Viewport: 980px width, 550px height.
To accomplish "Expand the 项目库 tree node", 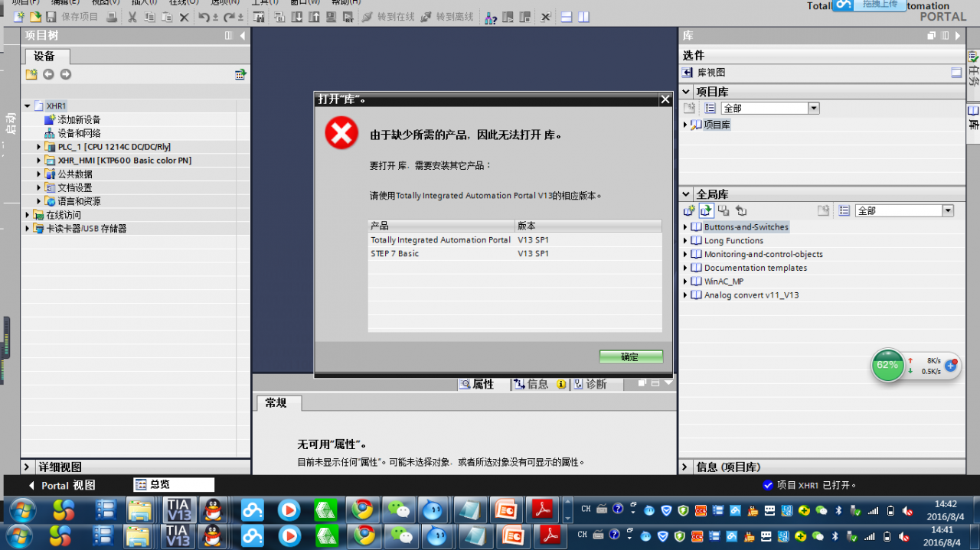I will (x=685, y=125).
